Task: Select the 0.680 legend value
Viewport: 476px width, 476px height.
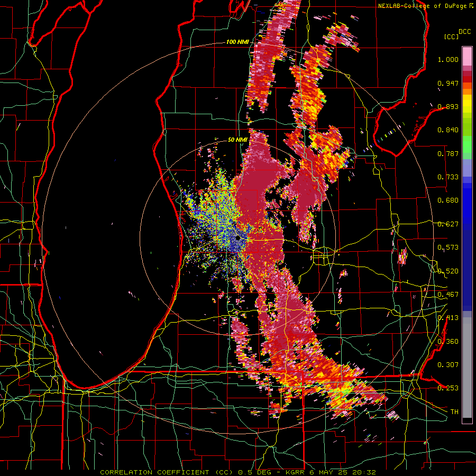Action: 448,200
